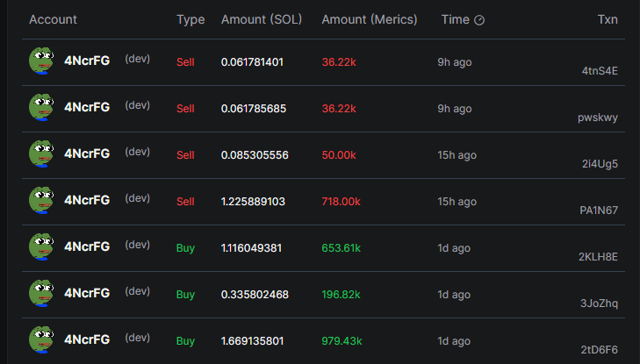Select SOL amount 0.061781401
Screen dimensions: 640x364
(252, 62)
